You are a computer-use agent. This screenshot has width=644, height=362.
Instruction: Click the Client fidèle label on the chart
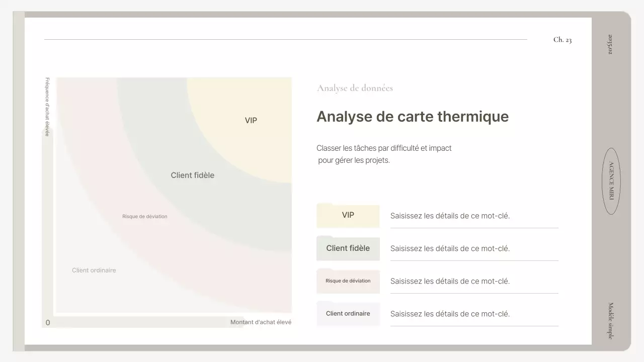point(192,175)
